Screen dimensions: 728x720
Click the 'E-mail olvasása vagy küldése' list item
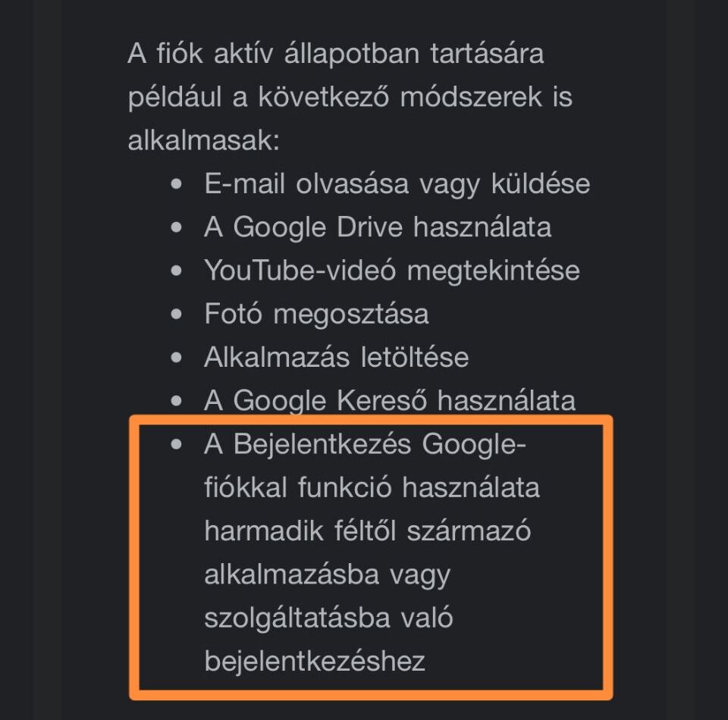pyautogui.click(x=397, y=184)
